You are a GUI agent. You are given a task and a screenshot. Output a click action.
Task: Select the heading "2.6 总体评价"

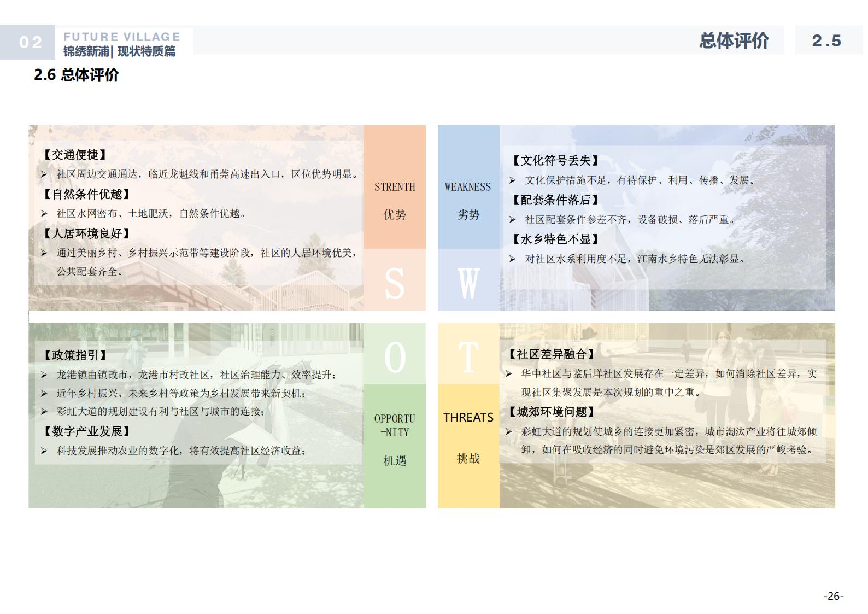pos(77,75)
